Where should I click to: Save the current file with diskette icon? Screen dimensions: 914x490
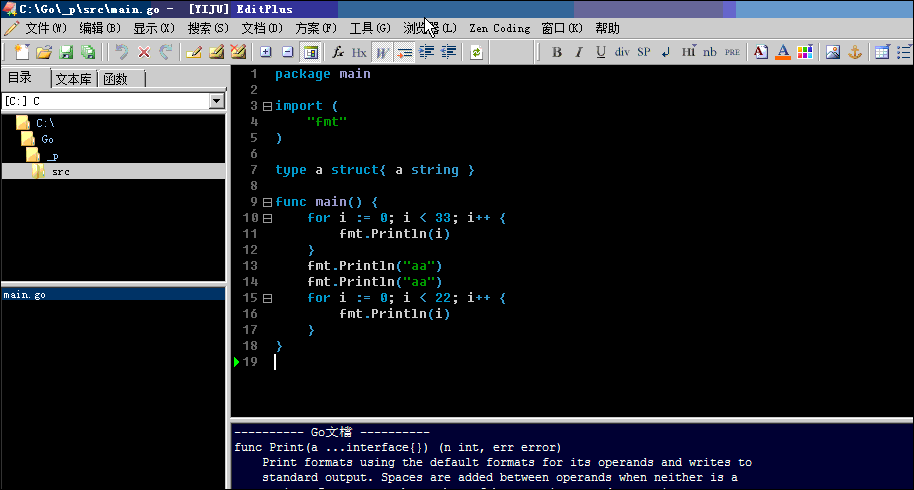[x=66, y=52]
